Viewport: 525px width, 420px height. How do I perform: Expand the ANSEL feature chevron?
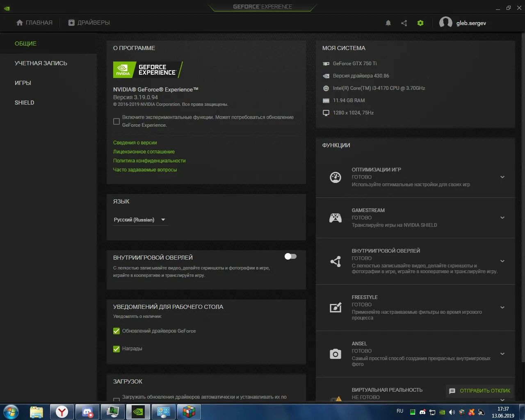502,354
